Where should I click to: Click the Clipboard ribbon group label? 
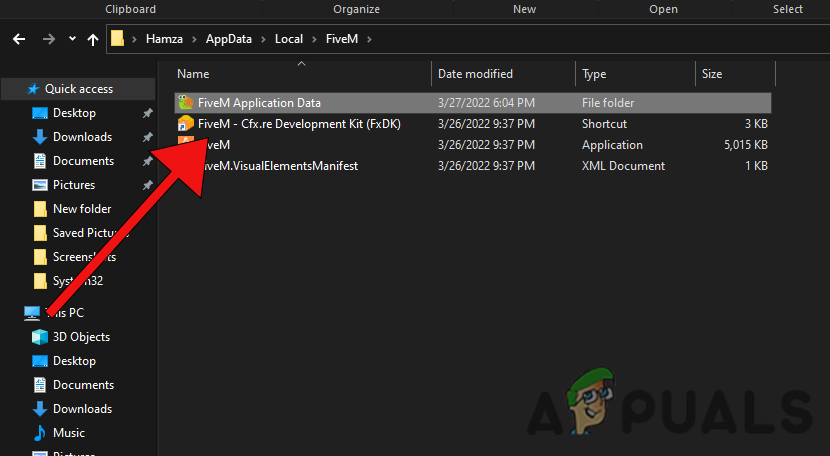(x=130, y=9)
